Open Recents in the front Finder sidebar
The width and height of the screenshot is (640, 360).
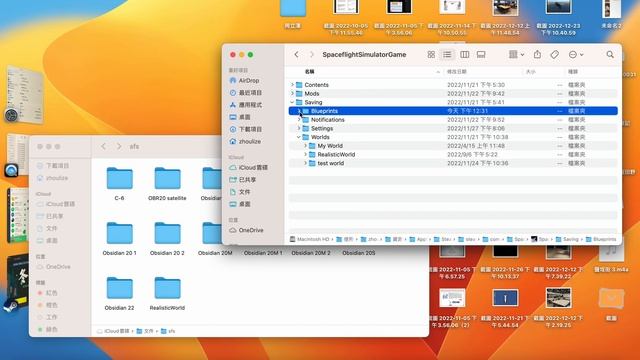pyautogui.click(x=245, y=93)
